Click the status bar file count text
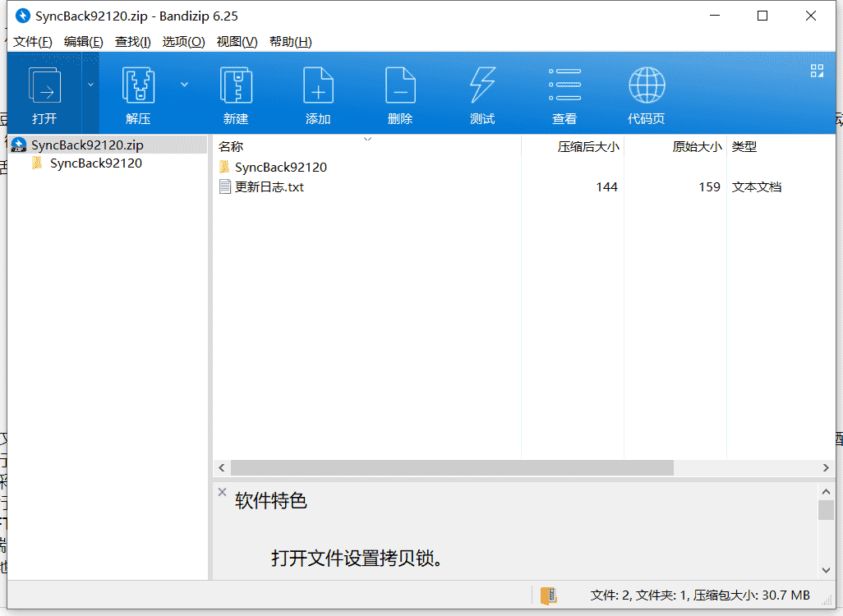The height and width of the screenshot is (616, 843). point(700,595)
